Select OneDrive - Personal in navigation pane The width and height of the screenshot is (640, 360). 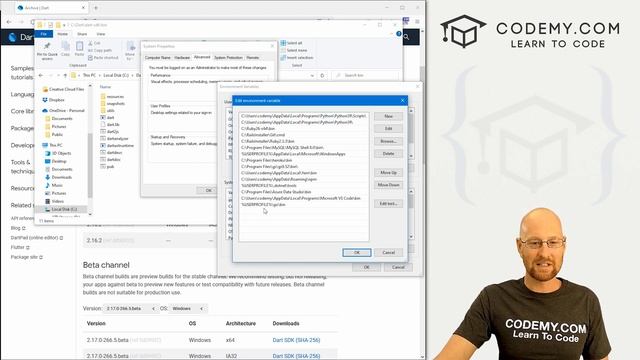[x=63, y=111]
